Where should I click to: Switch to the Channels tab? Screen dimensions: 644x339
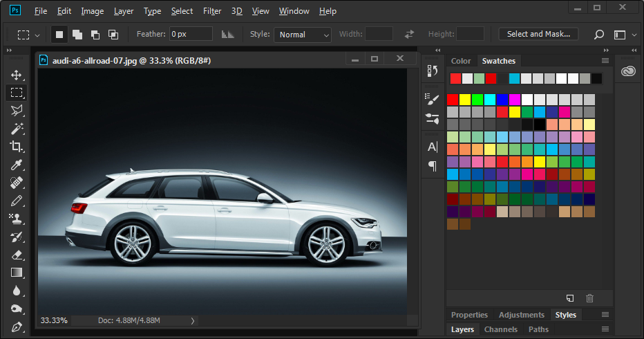click(501, 329)
